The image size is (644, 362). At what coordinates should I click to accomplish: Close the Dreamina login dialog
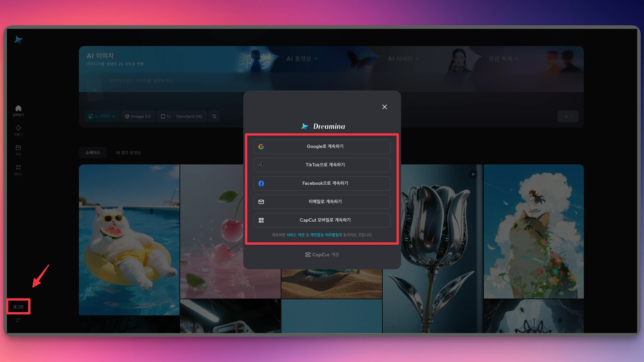(x=385, y=107)
